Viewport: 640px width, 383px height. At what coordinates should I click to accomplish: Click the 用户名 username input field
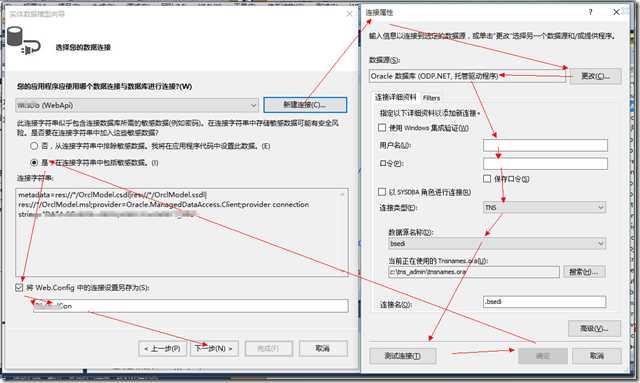545,145
